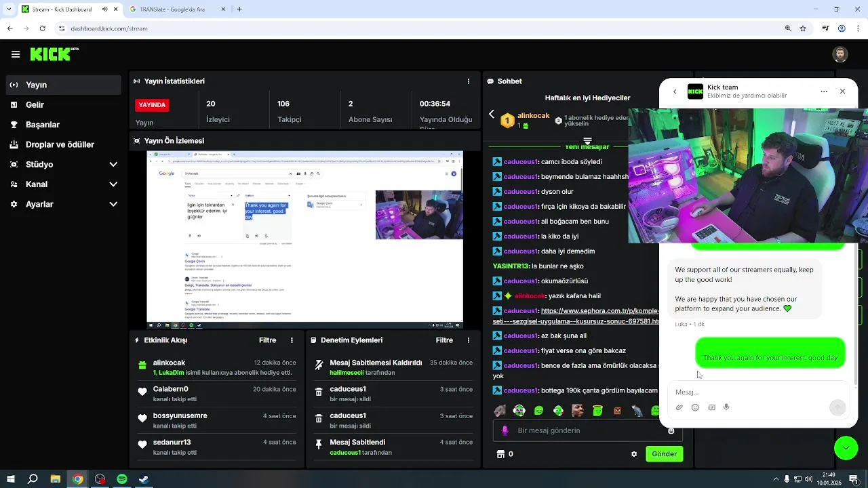Click the Bir mesaj gönderin chat input
This screenshot has width=868, height=488.
tap(589, 430)
